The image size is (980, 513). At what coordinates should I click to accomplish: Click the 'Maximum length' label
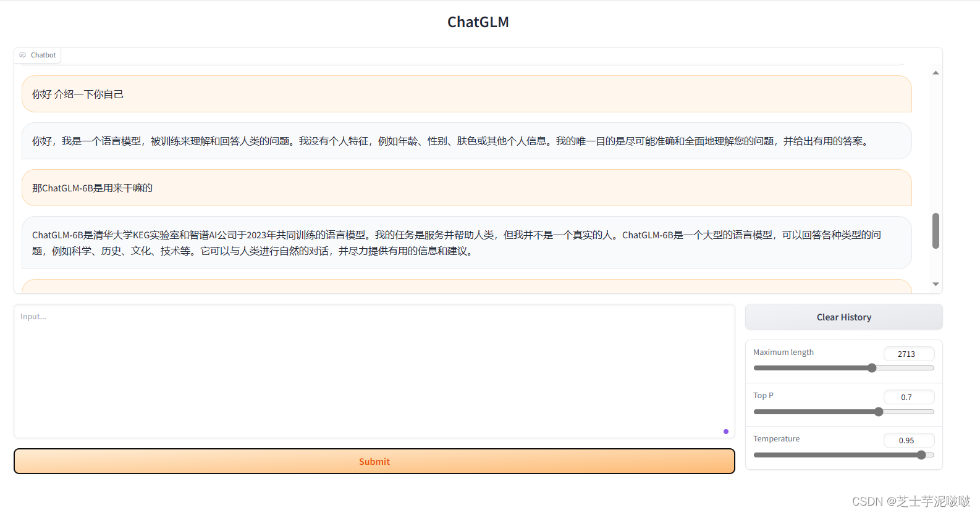(783, 352)
